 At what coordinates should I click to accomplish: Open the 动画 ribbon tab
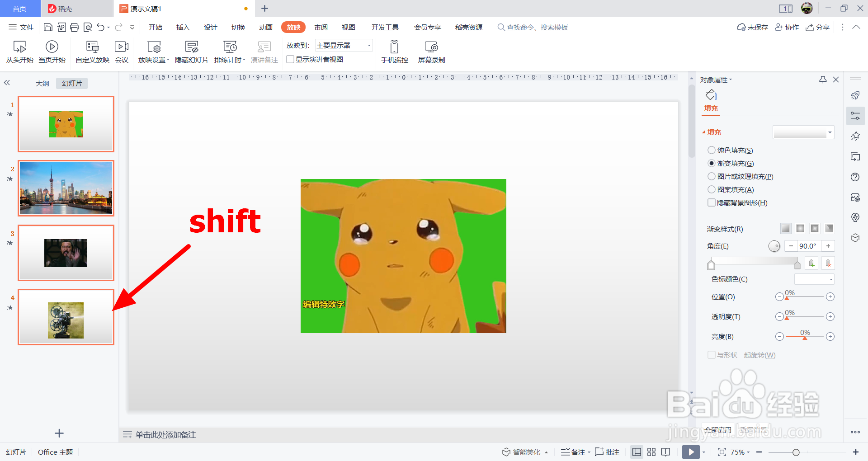(265, 27)
